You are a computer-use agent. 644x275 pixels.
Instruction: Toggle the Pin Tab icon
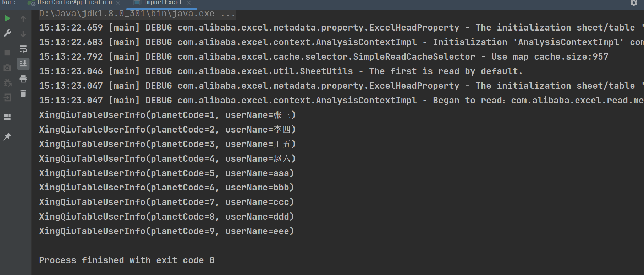click(7, 136)
